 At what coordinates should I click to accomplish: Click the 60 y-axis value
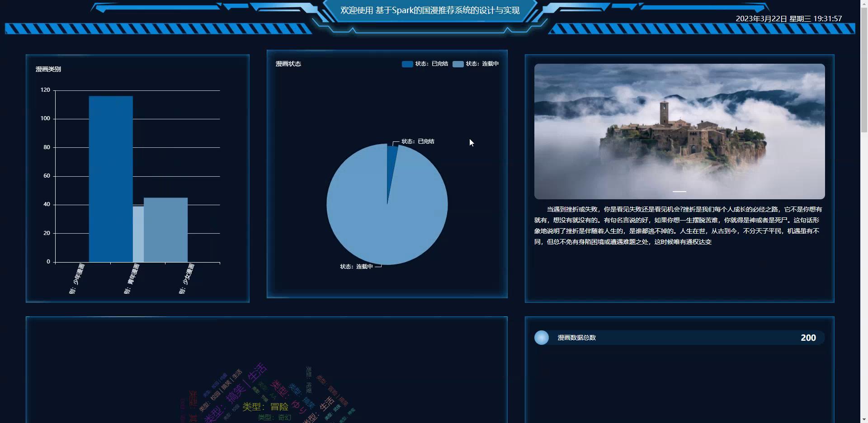click(x=47, y=176)
